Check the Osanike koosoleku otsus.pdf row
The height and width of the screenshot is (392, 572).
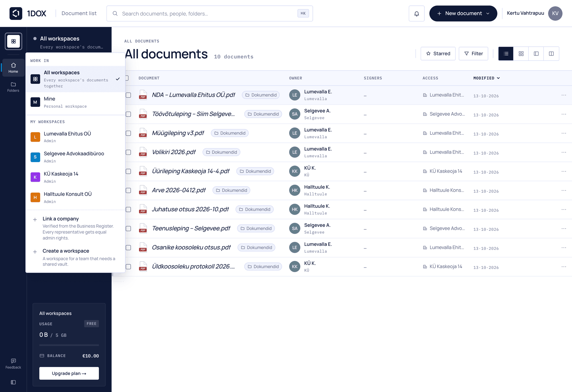pyautogui.click(x=128, y=248)
